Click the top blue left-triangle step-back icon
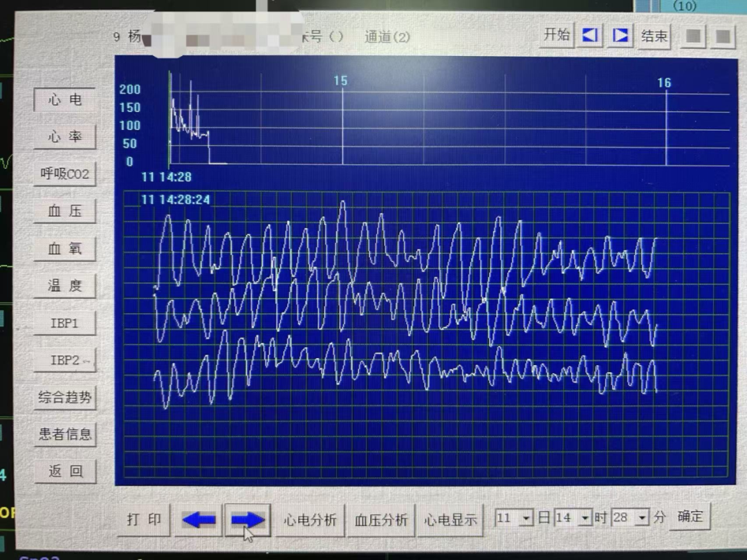Viewport: 747px width, 560px height. tap(590, 35)
